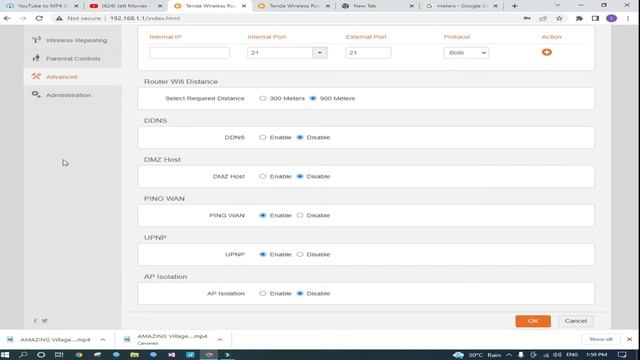Enable AP Isolation
Viewport: 640px width, 360px height.
click(x=262, y=293)
